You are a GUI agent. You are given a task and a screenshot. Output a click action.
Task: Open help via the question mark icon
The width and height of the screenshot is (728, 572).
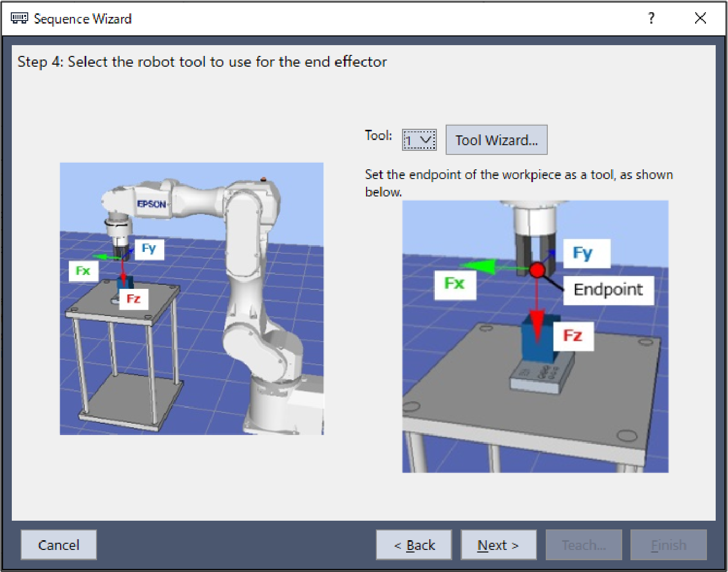651,19
